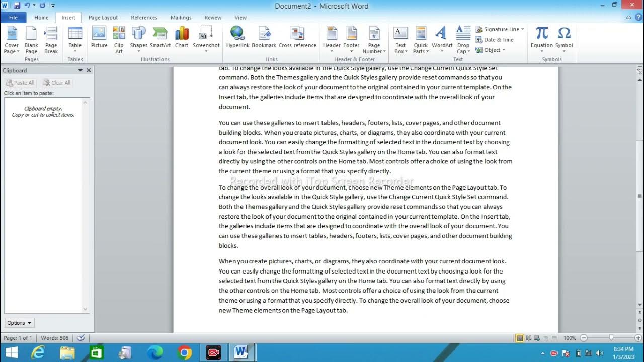
Task: Expand the Undo history arrow
Action: (34, 6)
